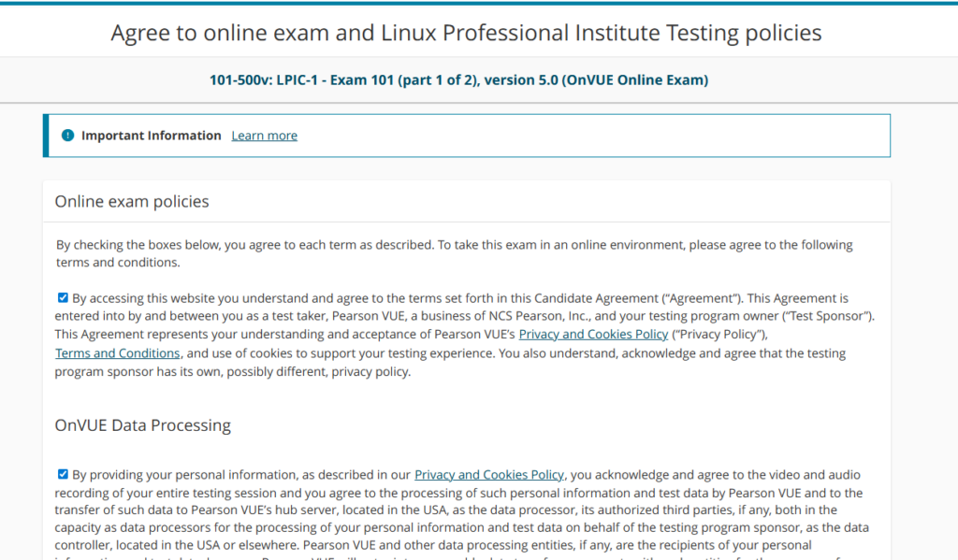This screenshot has height=560, width=958.
Task: Select the 'Online exam policies' section heading
Action: point(132,202)
